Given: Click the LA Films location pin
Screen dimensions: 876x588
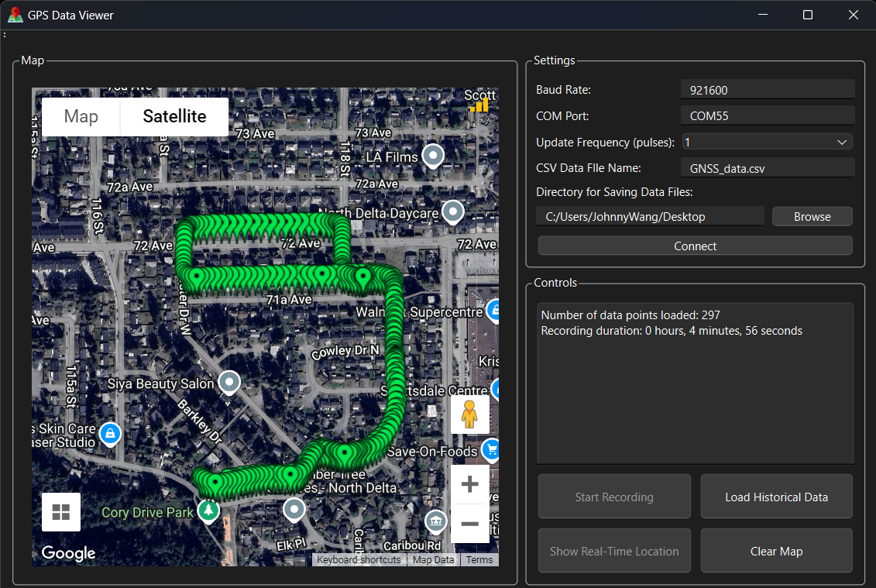Looking at the screenshot, I should click(x=433, y=156).
